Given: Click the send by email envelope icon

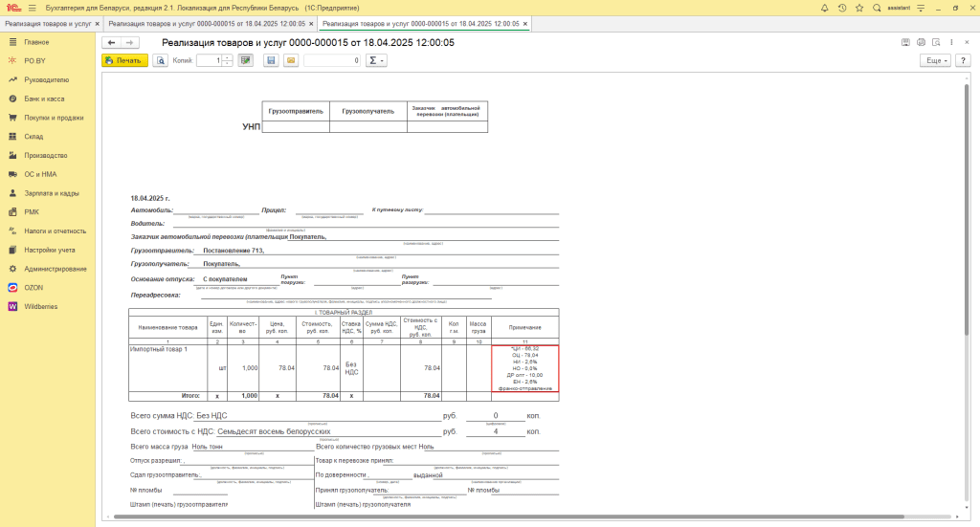Looking at the screenshot, I should [x=291, y=60].
